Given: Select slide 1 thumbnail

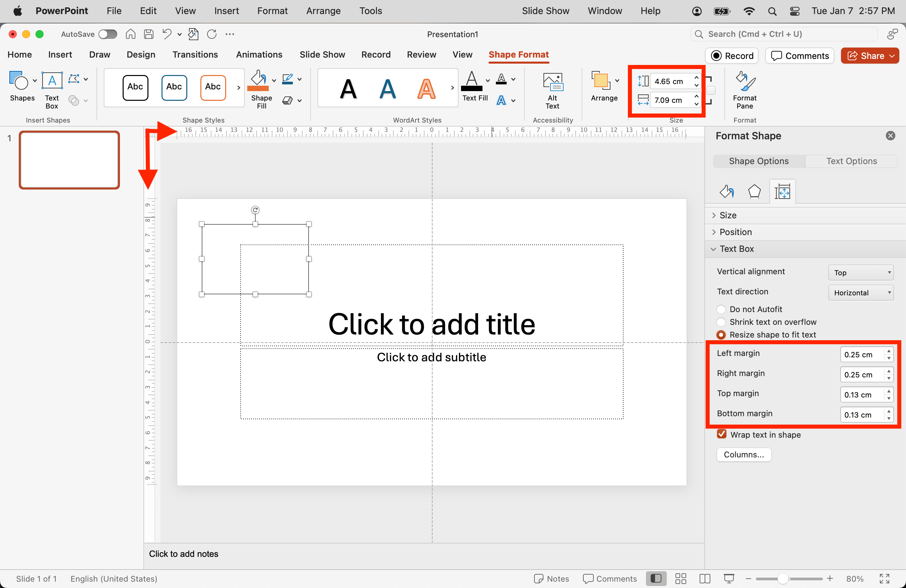Looking at the screenshot, I should click(69, 160).
